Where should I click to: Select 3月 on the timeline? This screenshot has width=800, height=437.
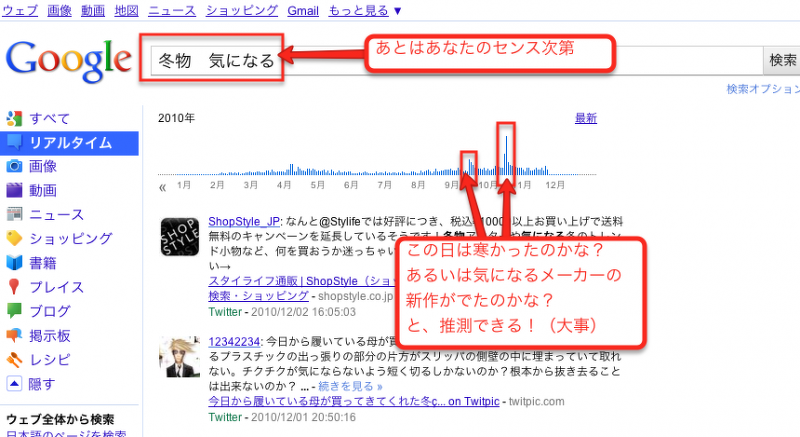[x=251, y=185]
